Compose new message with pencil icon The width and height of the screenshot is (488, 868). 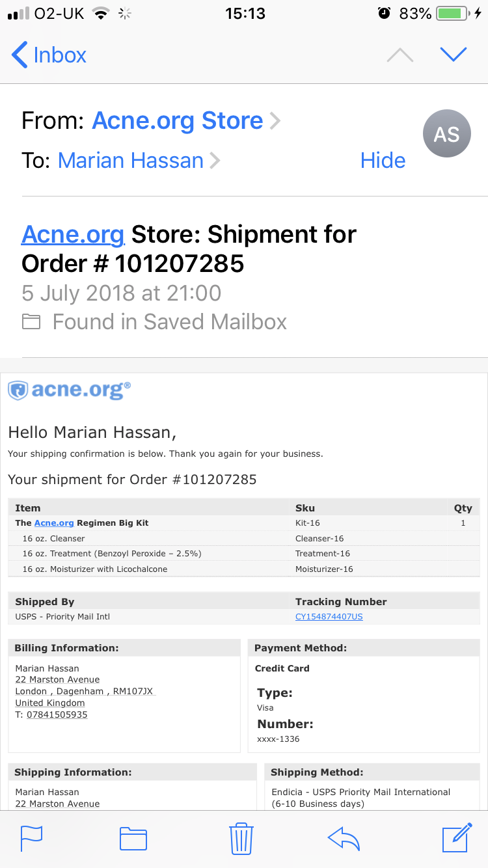coord(457,837)
